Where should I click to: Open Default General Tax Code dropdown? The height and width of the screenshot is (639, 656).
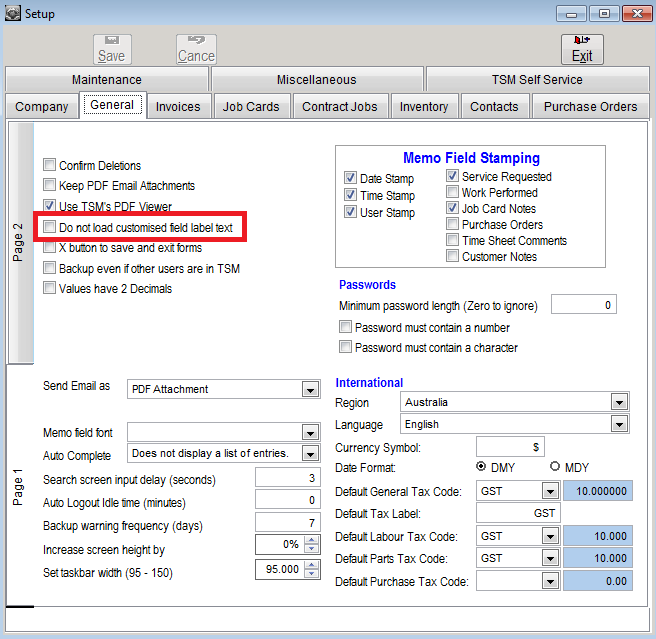click(549, 491)
